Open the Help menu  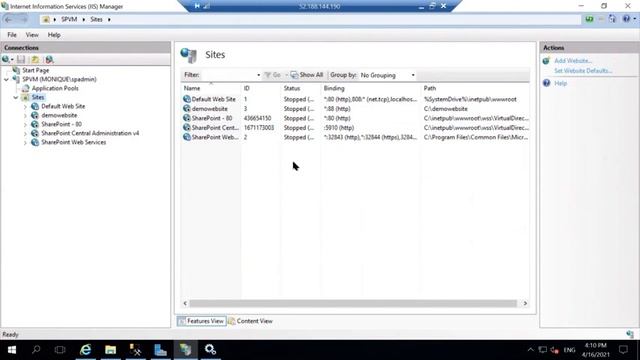[x=54, y=35]
